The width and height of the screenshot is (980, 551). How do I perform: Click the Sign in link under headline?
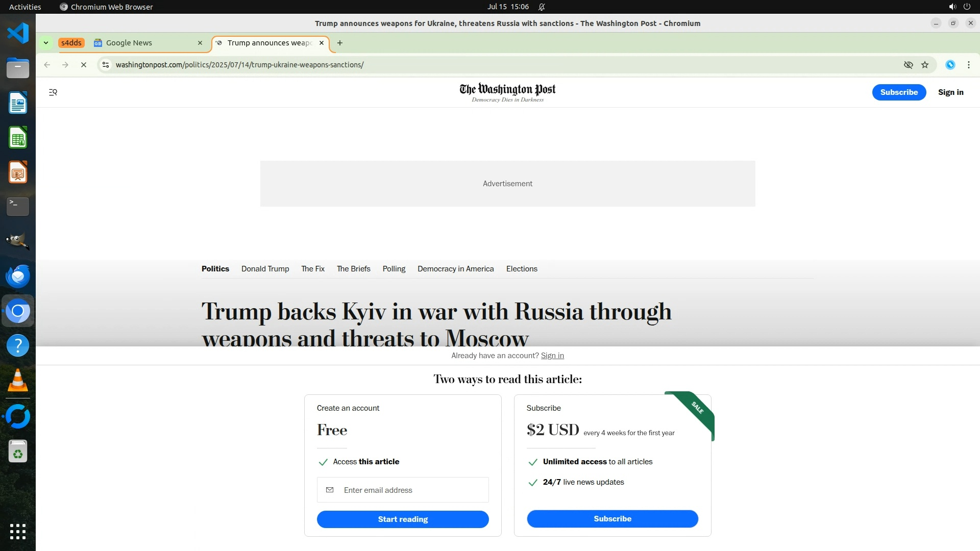point(552,356)
